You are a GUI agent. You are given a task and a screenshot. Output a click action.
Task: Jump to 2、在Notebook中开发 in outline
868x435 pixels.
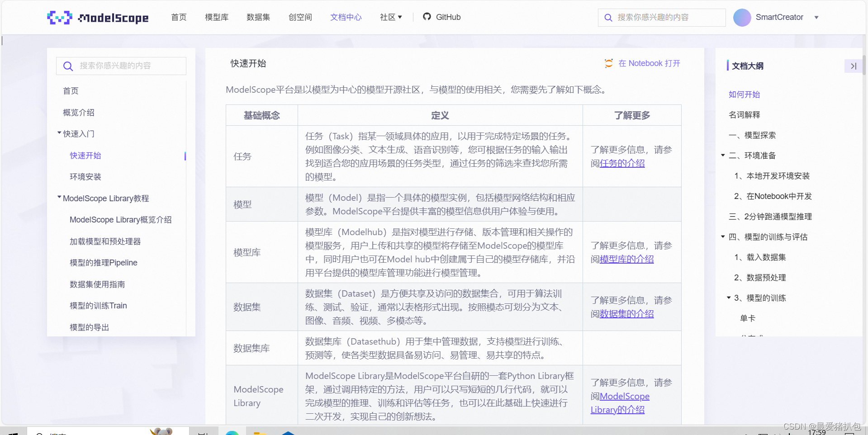[x=773, y=196]
